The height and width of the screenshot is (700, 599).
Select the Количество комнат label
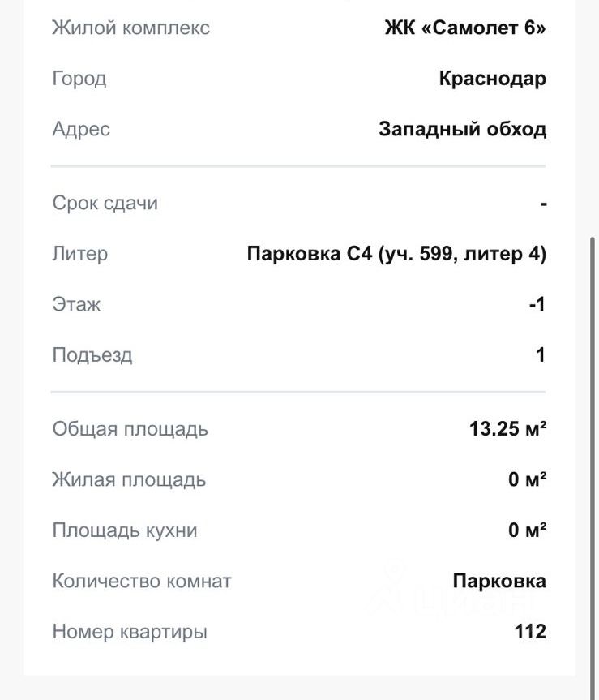(142, 581)
